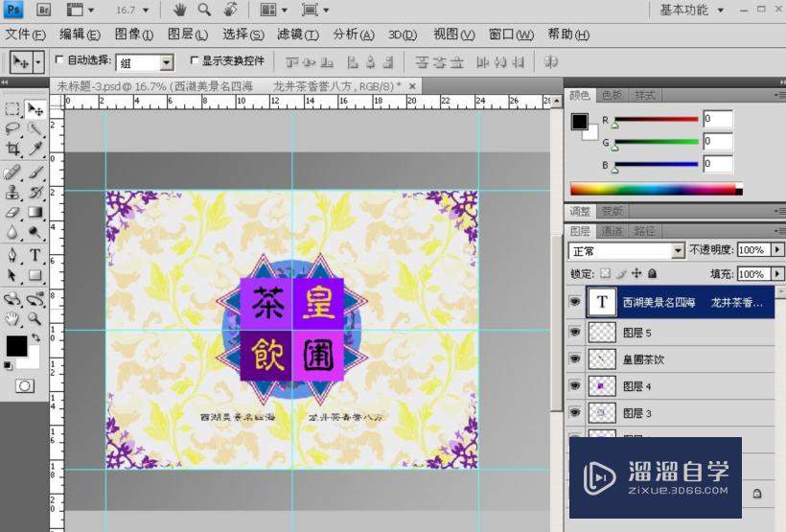786x532 pixels.
Task: Select the Dodge tool
Action: tap(35, 232)
